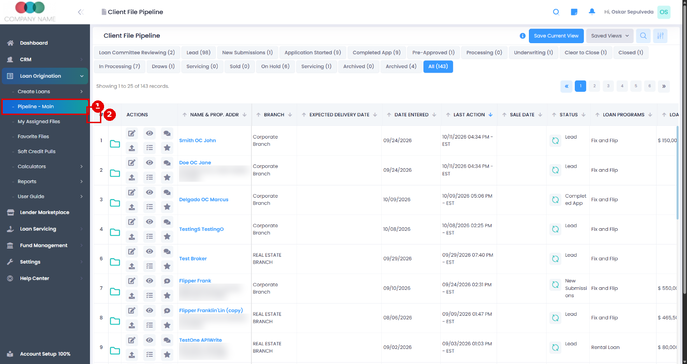Open the notes icon in the top header

click(x=574, y=12)
